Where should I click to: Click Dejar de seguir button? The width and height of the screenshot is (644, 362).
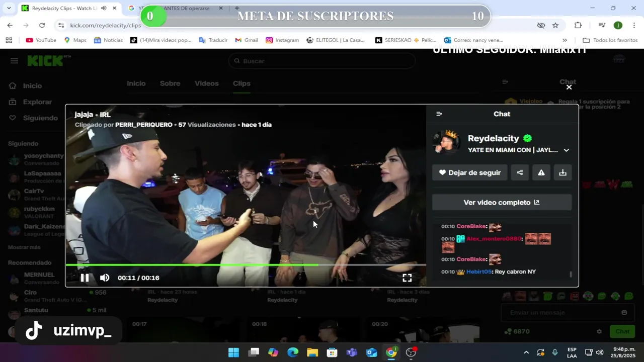469,172
